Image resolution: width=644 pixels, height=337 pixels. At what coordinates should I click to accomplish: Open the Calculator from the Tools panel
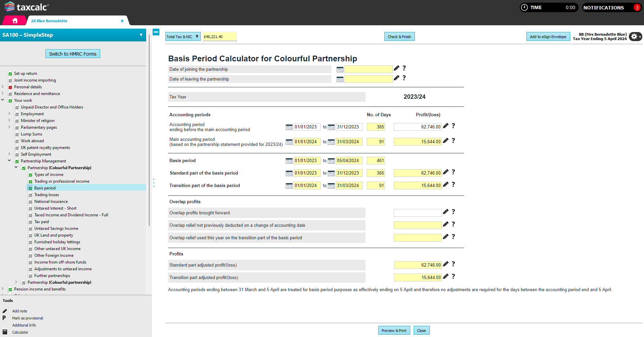(20, 332)
